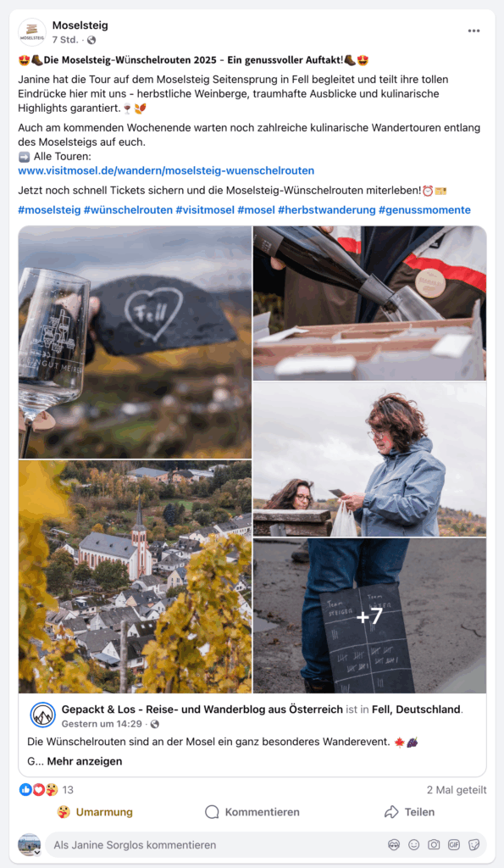The image size is (504, 868).
Task: Click the Moselsteig page profile picture
Action: 32,32
